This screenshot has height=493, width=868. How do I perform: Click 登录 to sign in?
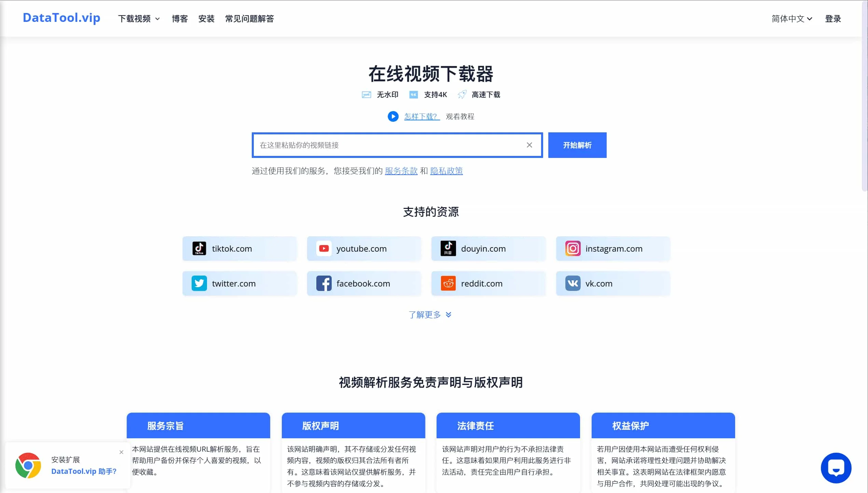pyautogui.click(x=833, y=19)
